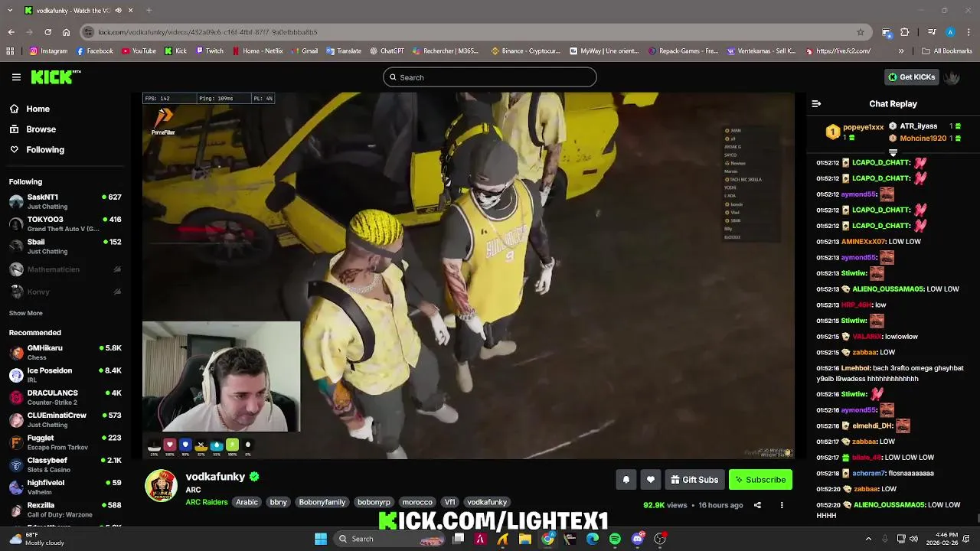Screen dimensions: 980x551
Task: Open Spotify from the taskbar
Action: [x=615, y=539]
